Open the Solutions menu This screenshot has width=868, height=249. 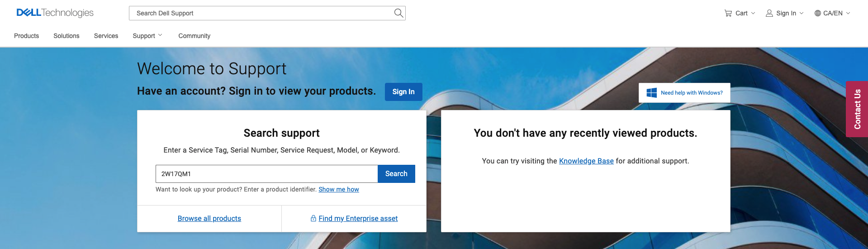click(x=66, y=36)
